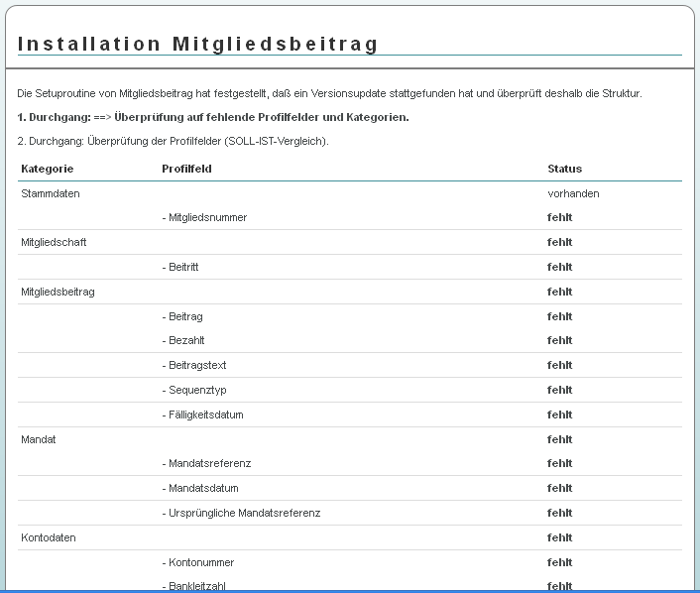
Task: Click the 'Profilfeld' column header
Action: tap(186, 169)
